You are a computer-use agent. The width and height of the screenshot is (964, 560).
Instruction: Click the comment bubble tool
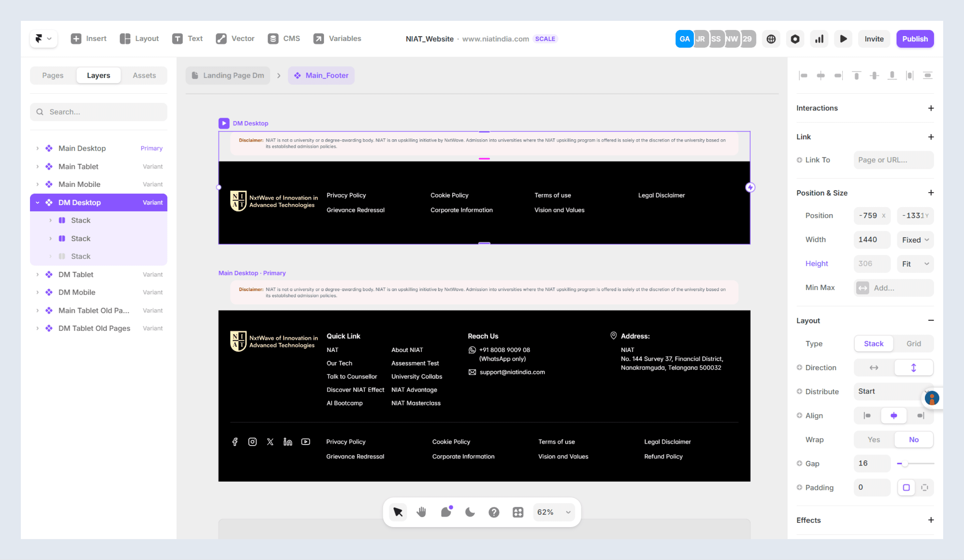coord(446,512)
